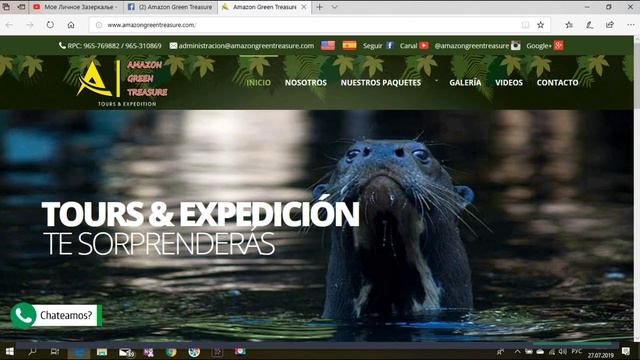Go forward to the next page

coord(30,25)
